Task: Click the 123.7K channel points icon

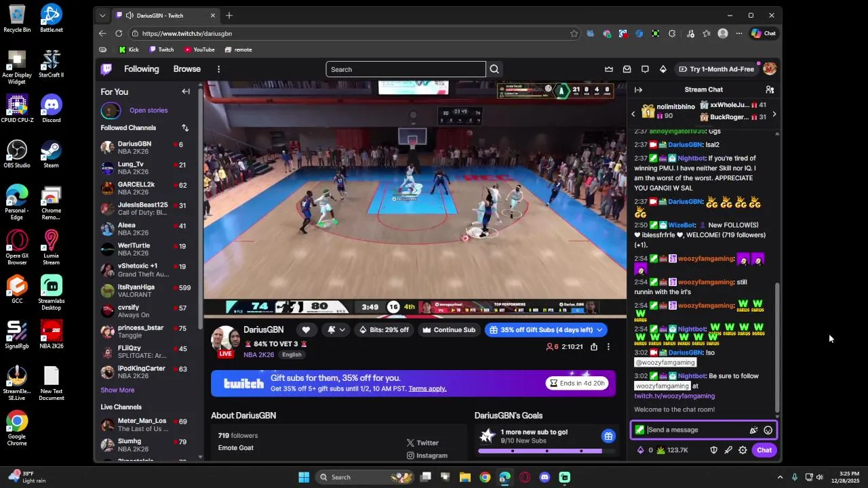Action: click(661, 450)
